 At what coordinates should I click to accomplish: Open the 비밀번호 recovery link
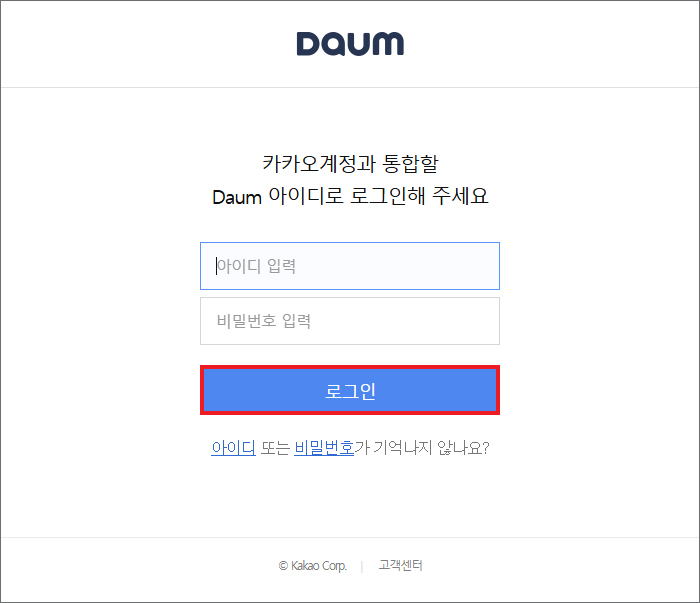(x=324, y=447)
